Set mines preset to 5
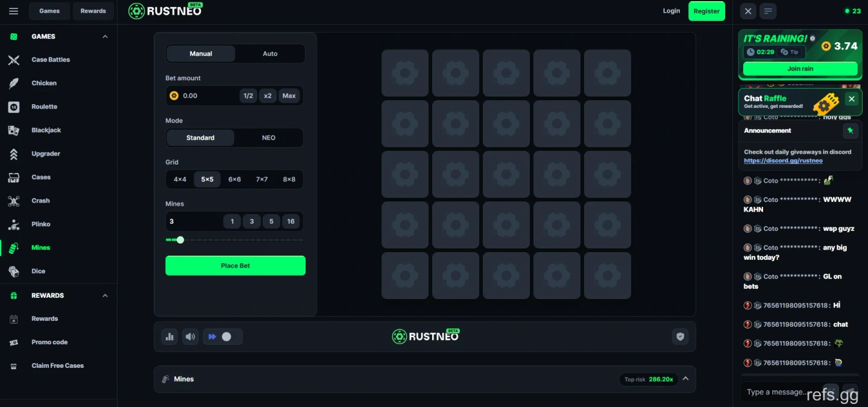 (x=271, y=221)
